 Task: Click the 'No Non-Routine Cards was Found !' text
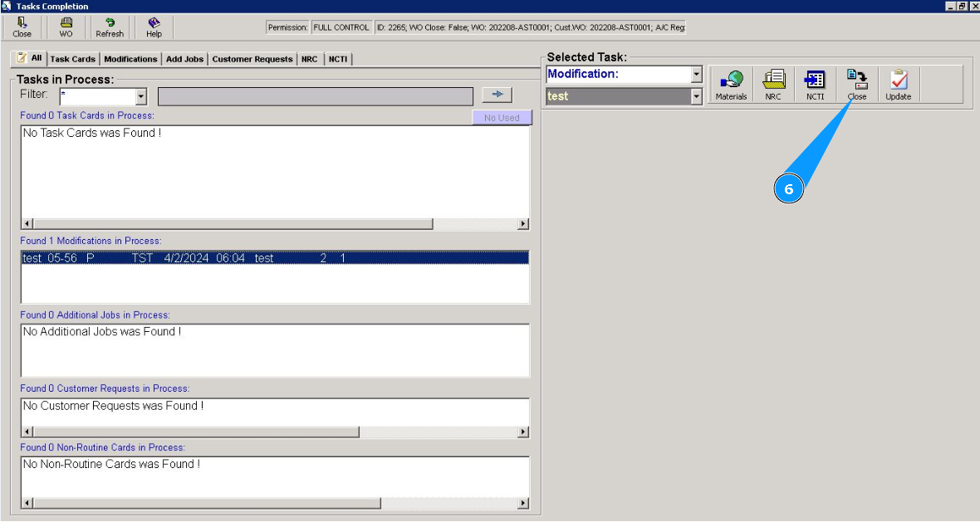click(x=111, y=464)
